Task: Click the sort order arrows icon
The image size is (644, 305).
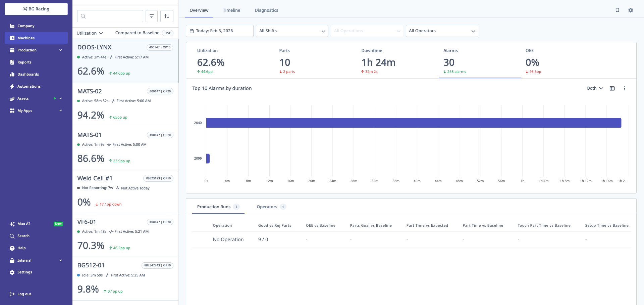Action: (x=167, y=16)
